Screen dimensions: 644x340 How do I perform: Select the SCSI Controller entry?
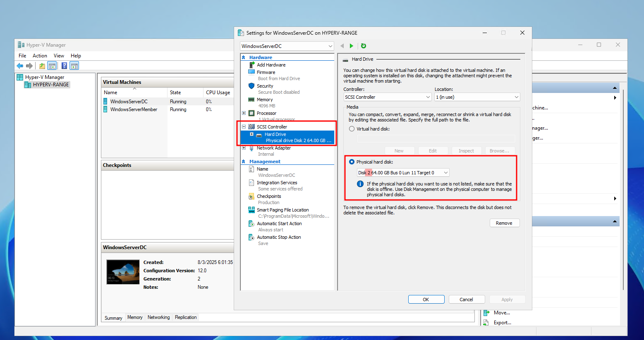[272, 127]
